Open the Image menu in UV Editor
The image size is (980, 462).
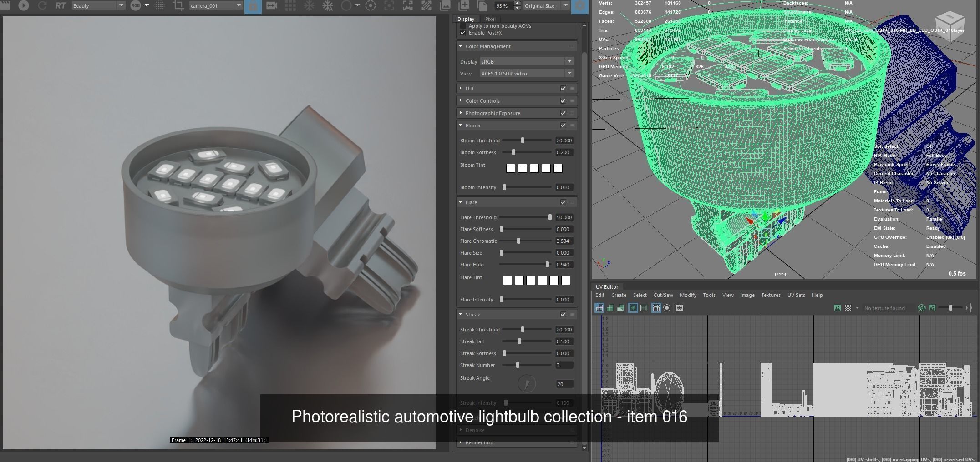[747, 295]
